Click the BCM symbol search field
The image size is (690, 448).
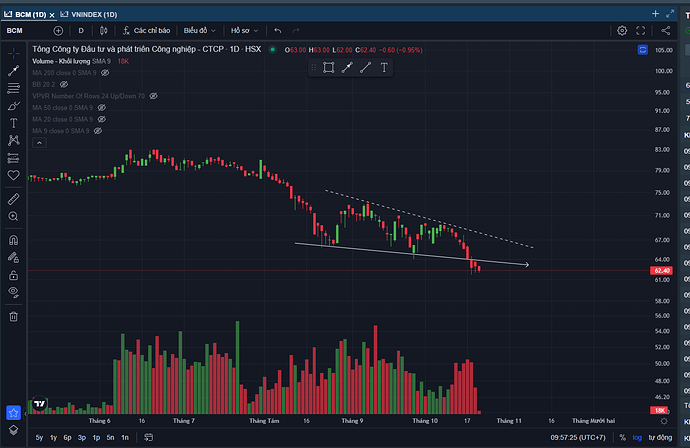15,30
